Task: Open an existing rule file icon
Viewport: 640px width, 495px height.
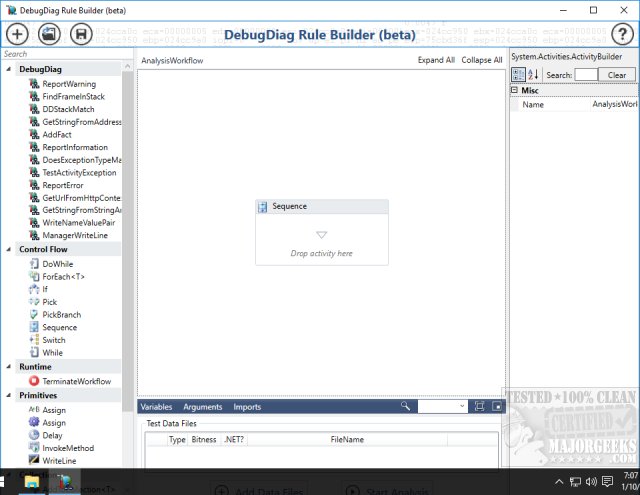Action: click(49, 34)
